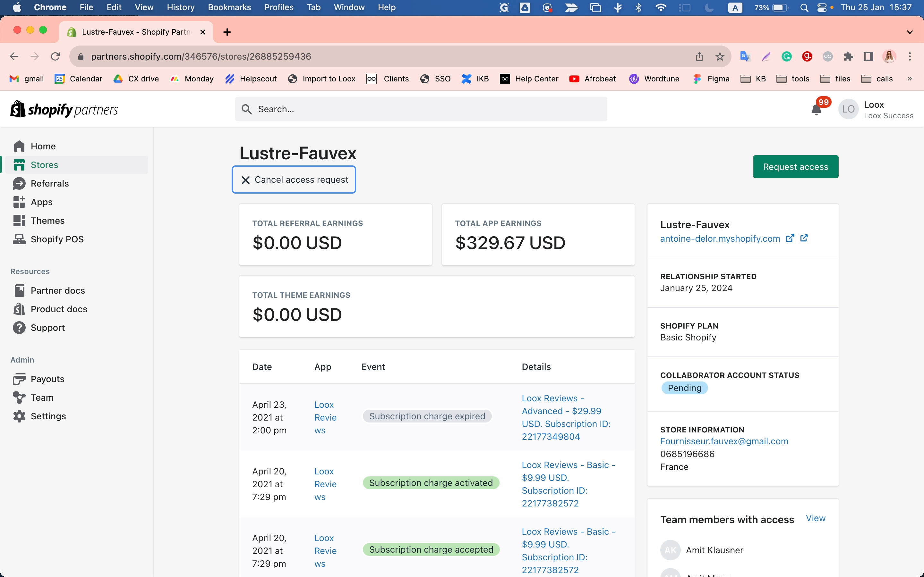Go to Referrals in sidebar
Screen dimensions: 924x577
point(49,184)
